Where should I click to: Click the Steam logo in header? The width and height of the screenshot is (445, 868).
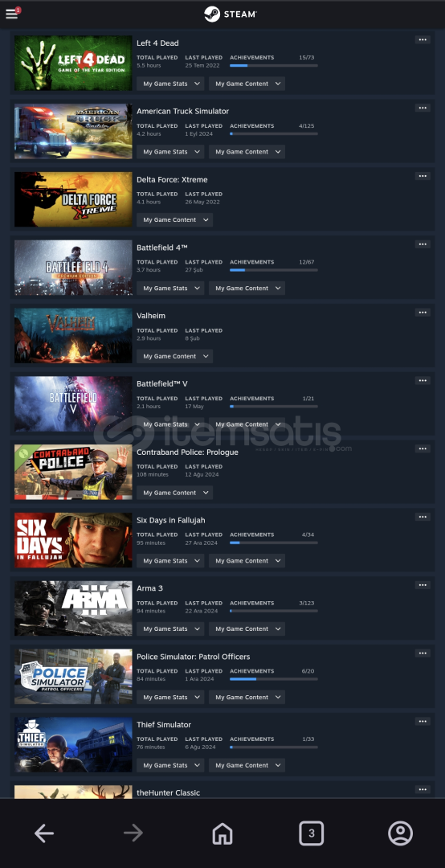click(231, 14)
